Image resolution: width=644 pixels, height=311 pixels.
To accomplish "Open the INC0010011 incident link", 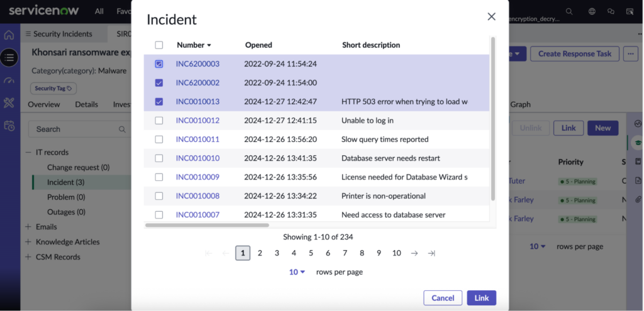I will (197, 139).
